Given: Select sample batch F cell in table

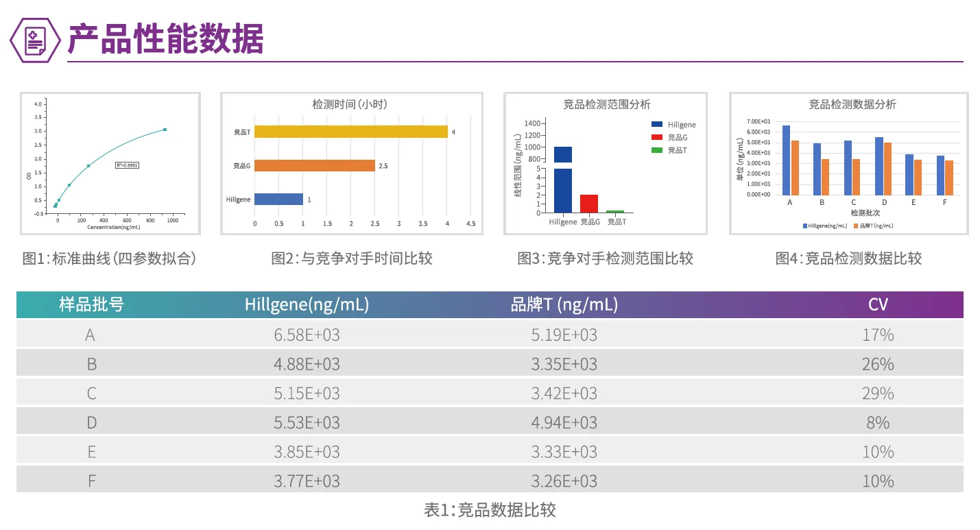Looking at the screenshot, I should [92, 481].
